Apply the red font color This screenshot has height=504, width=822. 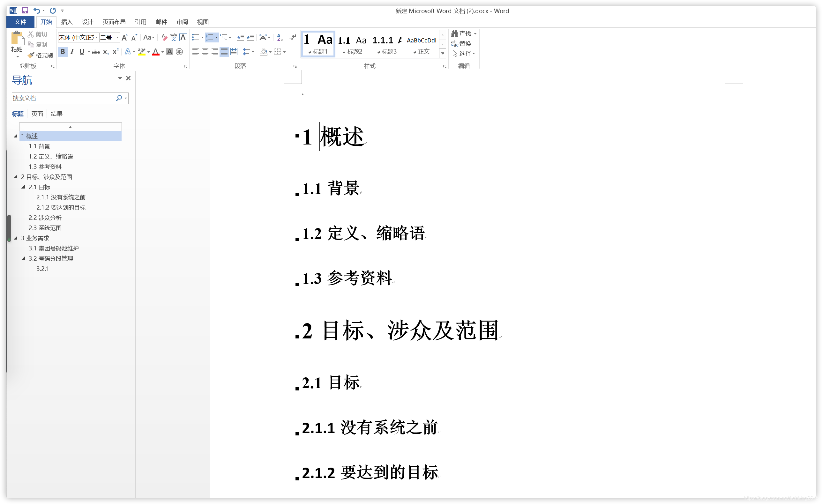(x=155, y=52)
